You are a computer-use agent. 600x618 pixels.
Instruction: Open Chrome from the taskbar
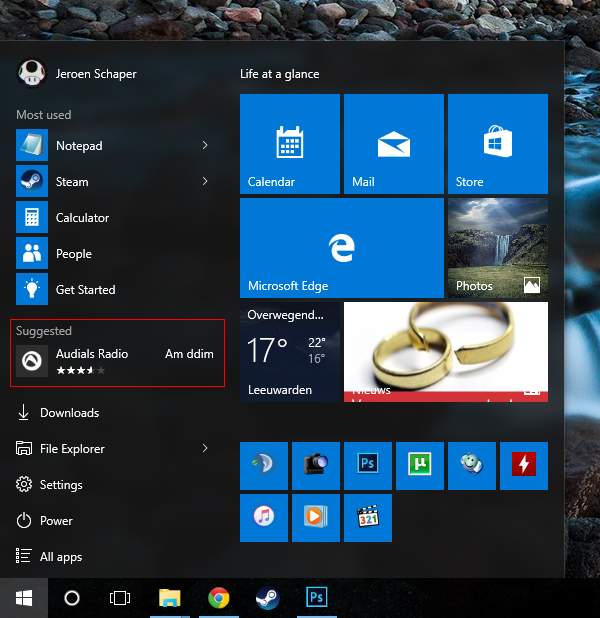[x=219, y=598]
